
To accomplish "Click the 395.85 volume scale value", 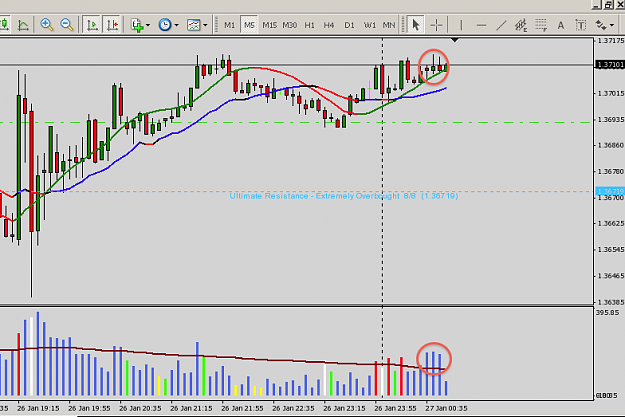I will point(607,313).
